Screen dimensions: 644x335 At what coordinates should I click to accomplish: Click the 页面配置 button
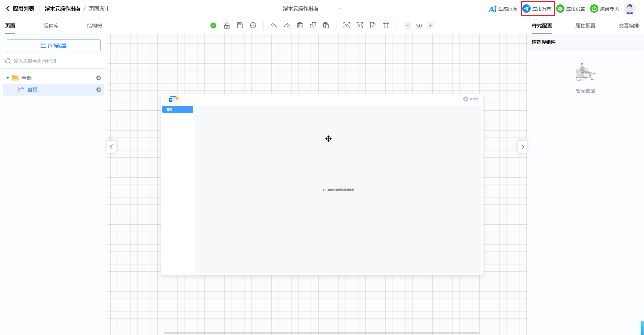(x=54, y=46)
